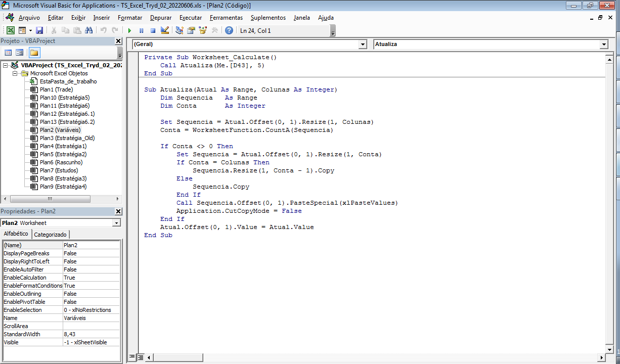Click the Full Module View button at bottom

tap(141, 357)
